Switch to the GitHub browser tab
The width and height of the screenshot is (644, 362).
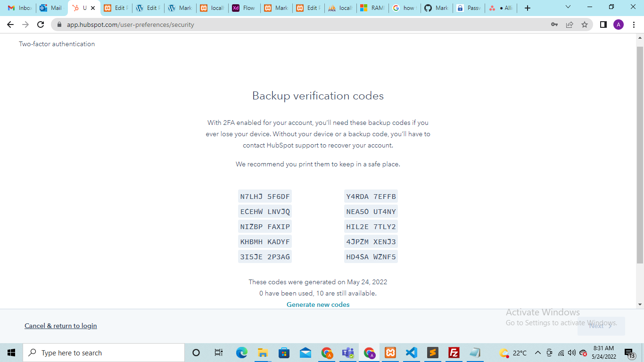point(437,8)
